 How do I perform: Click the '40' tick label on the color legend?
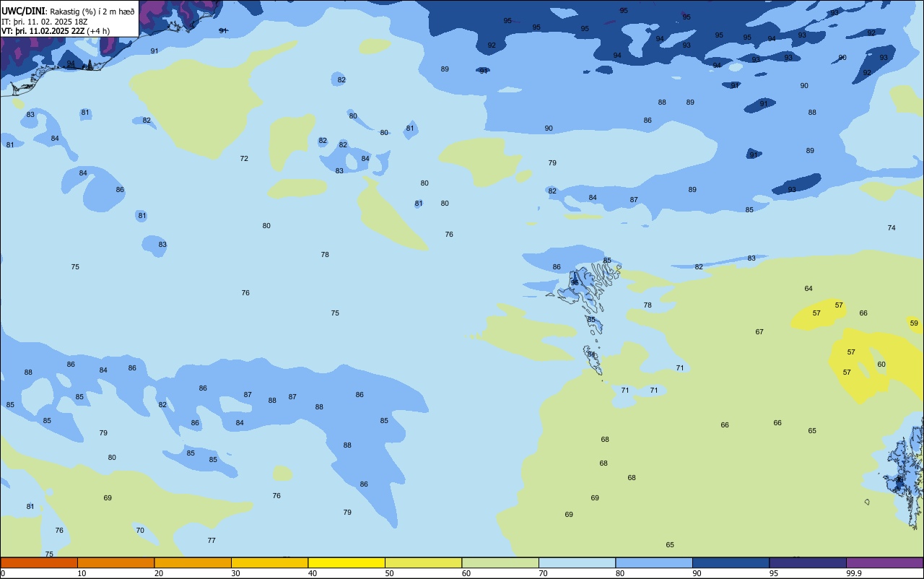point(313,573)
